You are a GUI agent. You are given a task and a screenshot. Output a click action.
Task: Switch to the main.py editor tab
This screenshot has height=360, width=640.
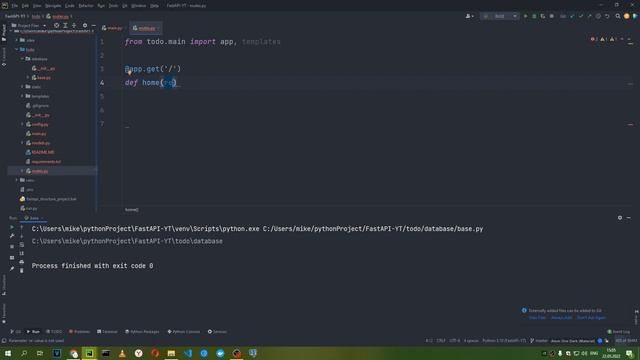tap(112, 28)
